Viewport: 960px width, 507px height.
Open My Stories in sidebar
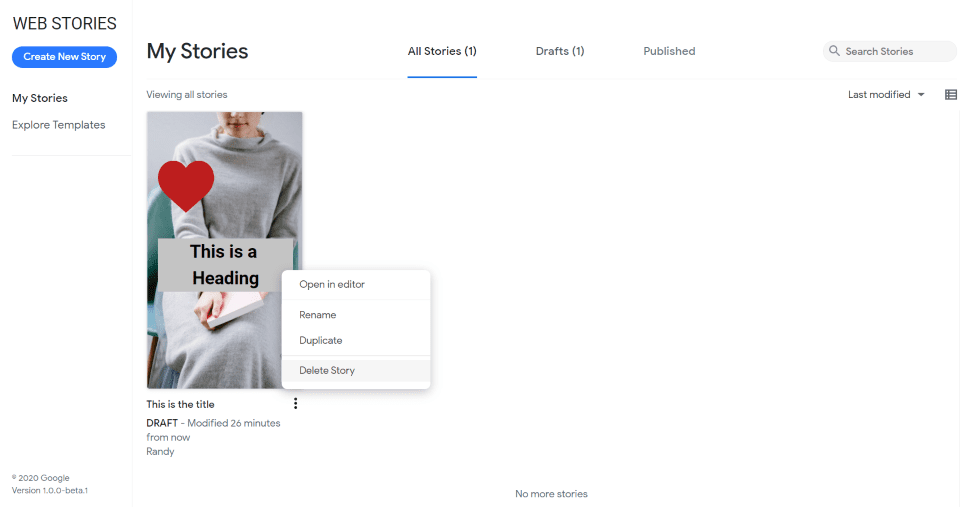click(x=40, y=98)
